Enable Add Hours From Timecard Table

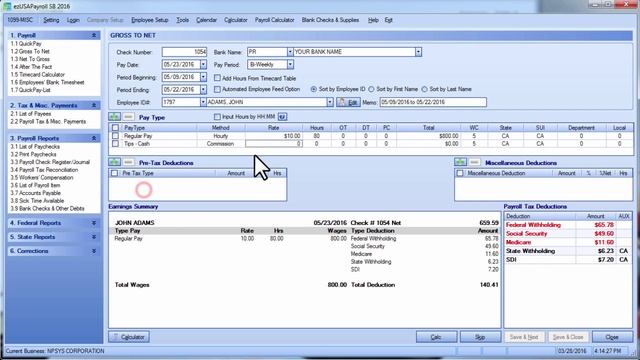217,78
